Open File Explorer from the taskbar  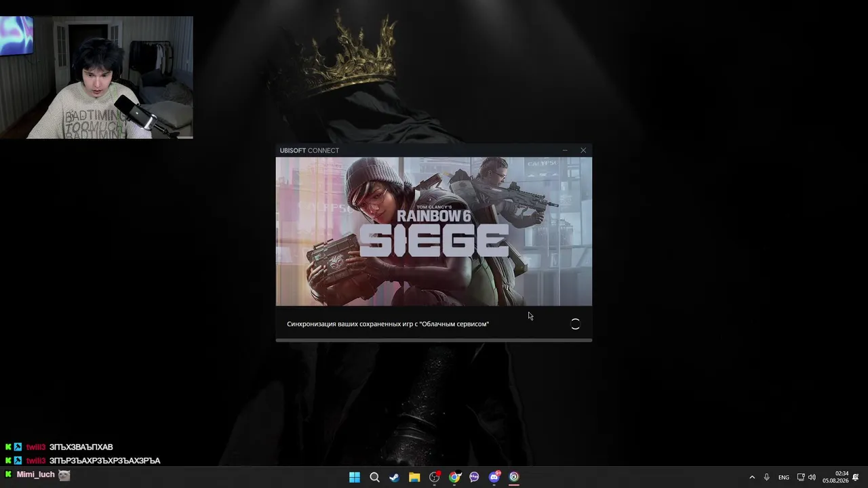[x=414, y=477]
